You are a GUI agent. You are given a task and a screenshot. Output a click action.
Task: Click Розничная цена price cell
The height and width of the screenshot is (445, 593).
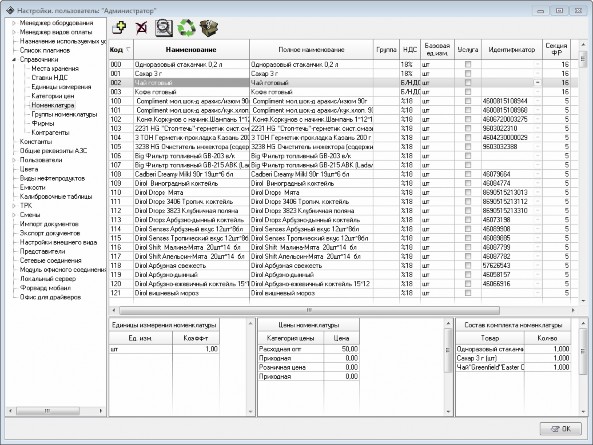[342, 367]
